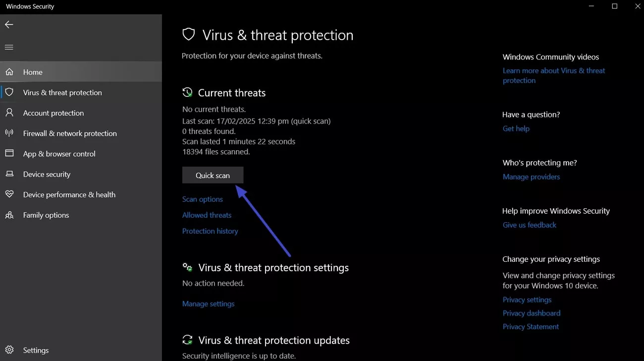The width and height of the screenshot is (644, 361).
Task: Open Scan options link
Action: [x=203, y=199]
